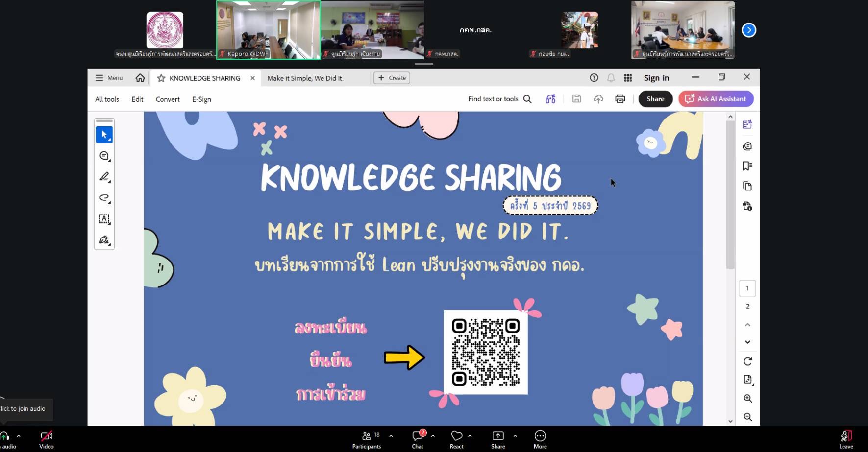Viewport: 868px width, 452px height.
Task: Toggle Zoom video on
Action: [x=47, y=439]
